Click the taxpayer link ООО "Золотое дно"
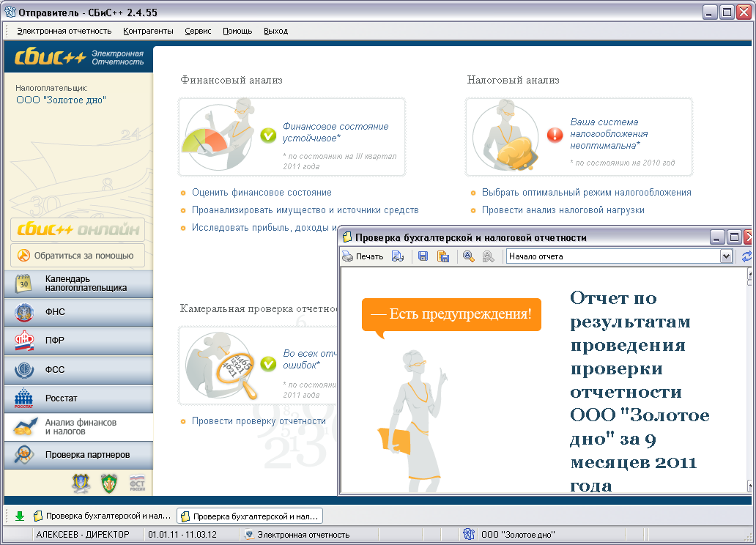 pos(62,100)
